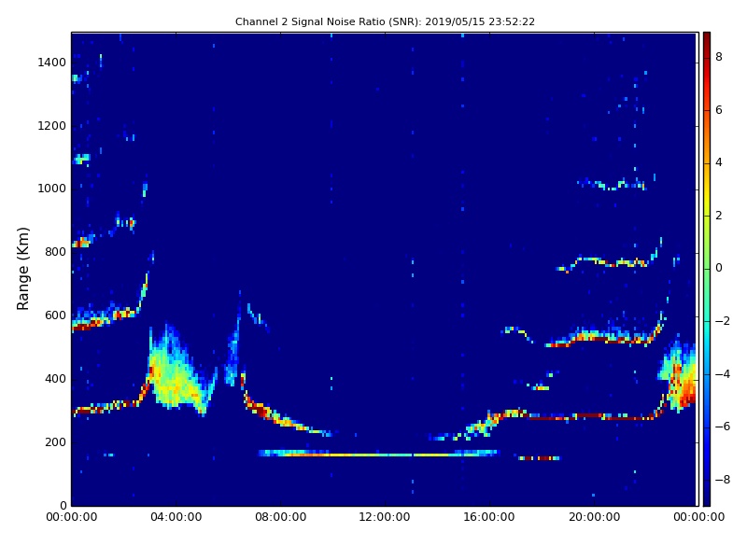Click the dark blue bottom of the colorbar

pyautogui.click(x=707, y=497)
